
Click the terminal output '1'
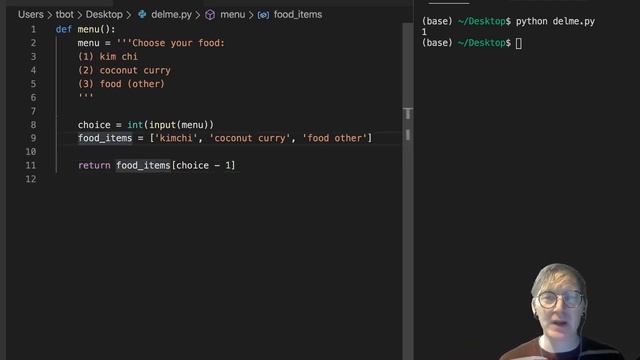click(x=424, y=32)
